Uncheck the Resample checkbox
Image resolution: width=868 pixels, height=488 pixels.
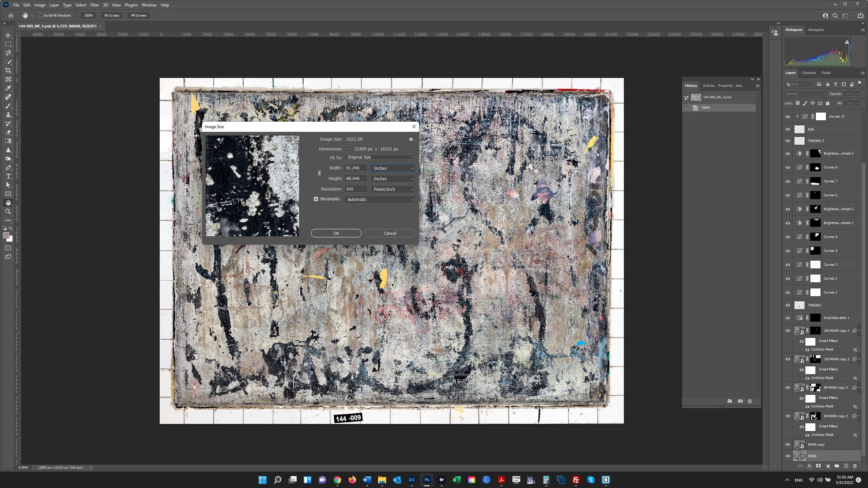coord(316,199)
